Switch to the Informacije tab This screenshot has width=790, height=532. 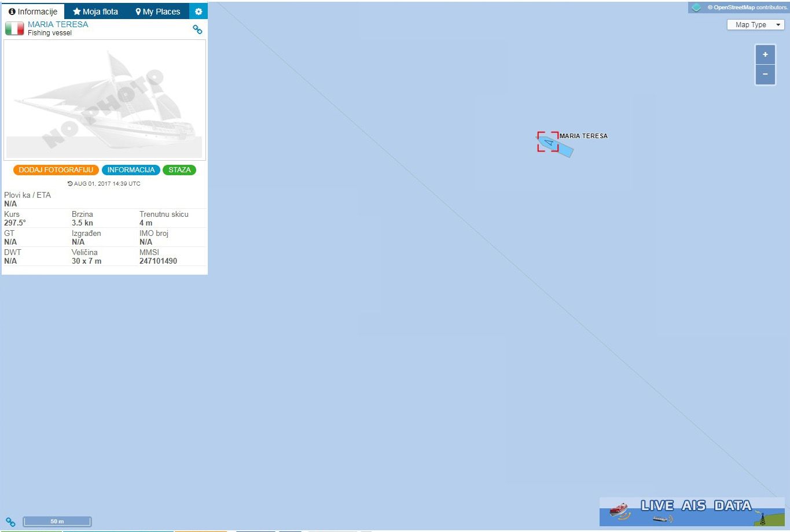tap(33, 12)
